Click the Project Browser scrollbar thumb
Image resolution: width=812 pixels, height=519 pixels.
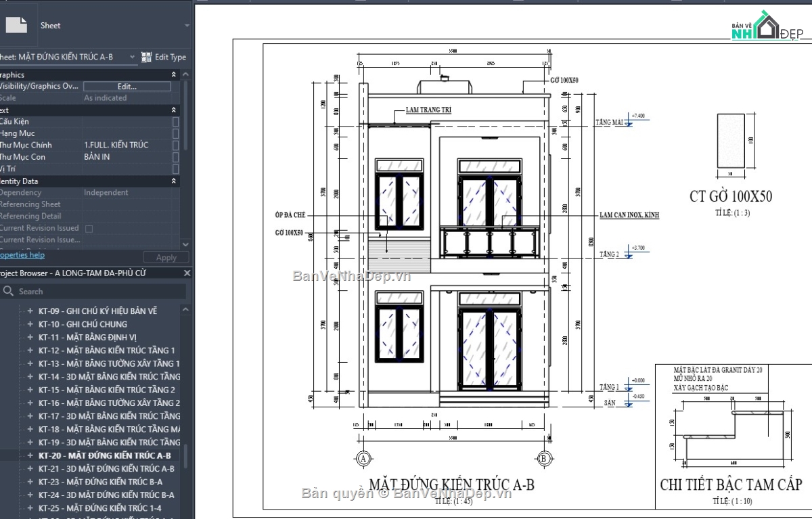[186, 456]
